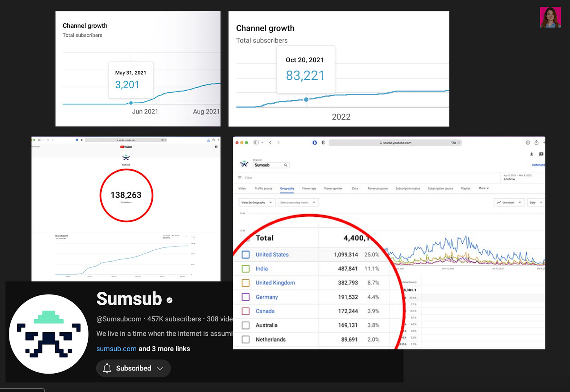Switch to the Video tab in analytics
This screenshot has height=392, width=570.
coord(242,189)
